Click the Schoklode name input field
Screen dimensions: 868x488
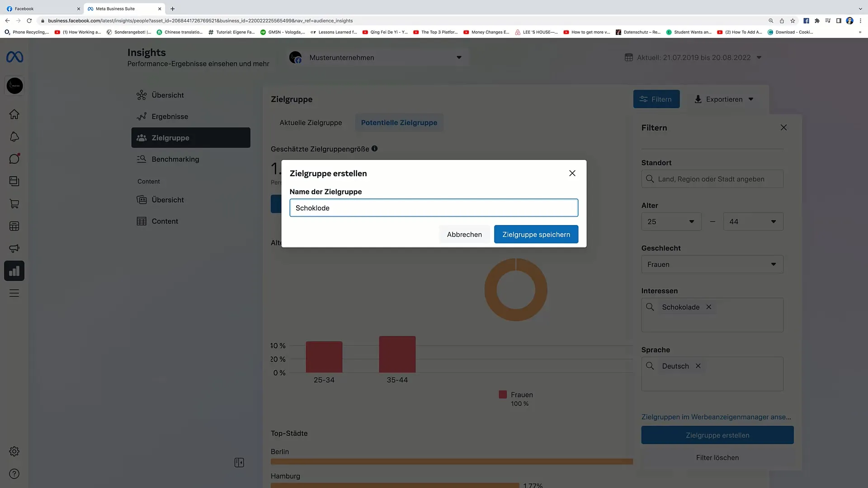coord(434,207)
